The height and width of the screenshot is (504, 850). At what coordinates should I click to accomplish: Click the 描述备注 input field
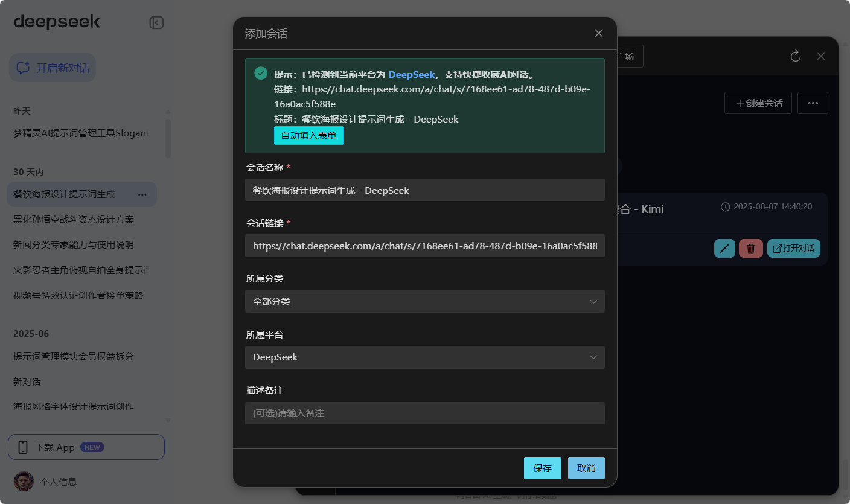(425, 413)
